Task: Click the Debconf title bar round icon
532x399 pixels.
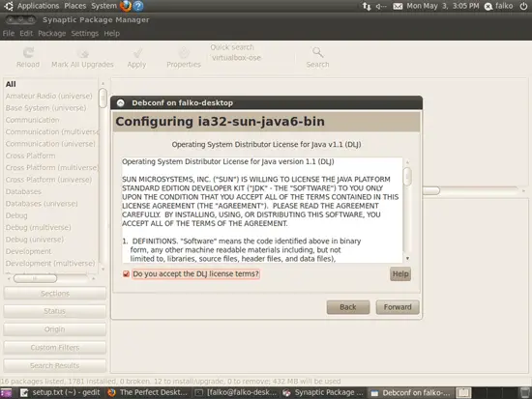Action: 121,103
